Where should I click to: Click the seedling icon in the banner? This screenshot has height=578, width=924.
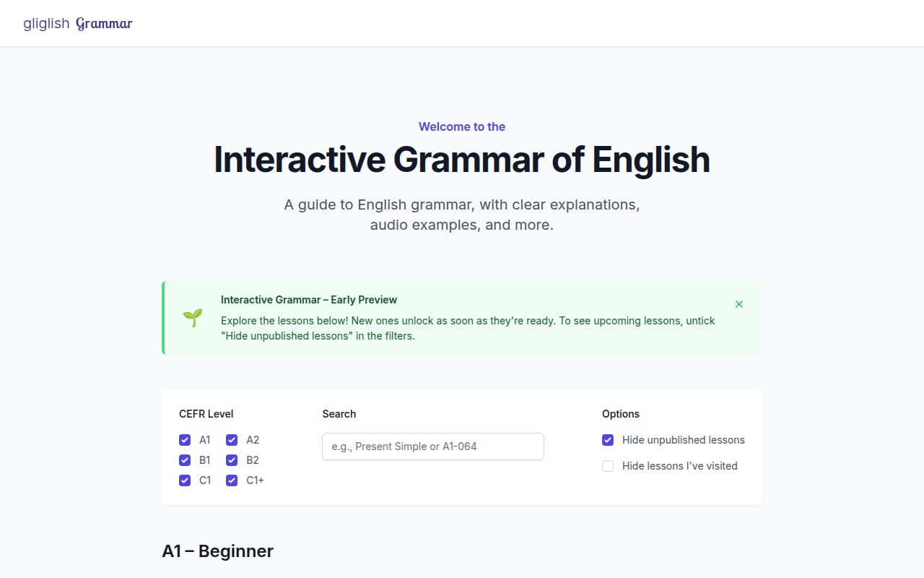tap(193, 318)
